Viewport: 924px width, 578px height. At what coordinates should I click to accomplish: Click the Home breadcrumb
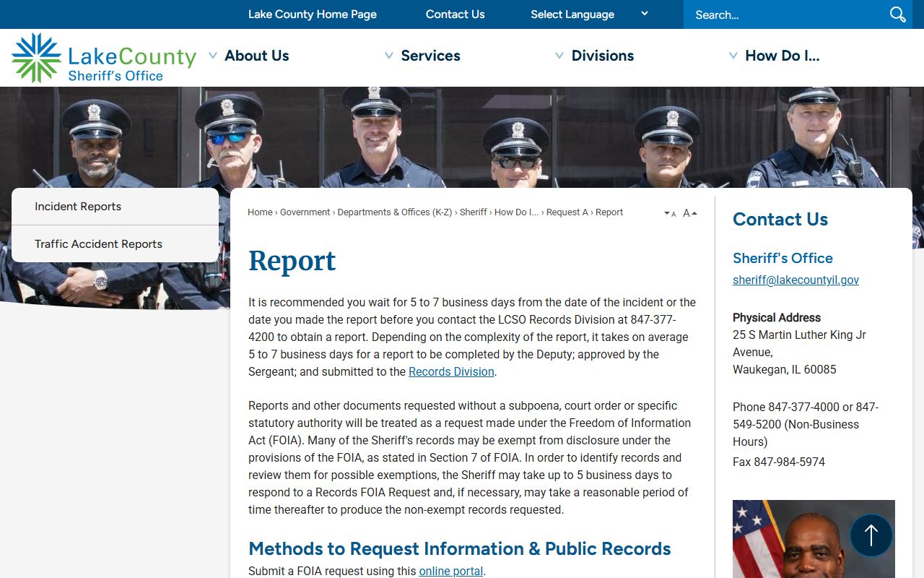click(x=260, y=212)
